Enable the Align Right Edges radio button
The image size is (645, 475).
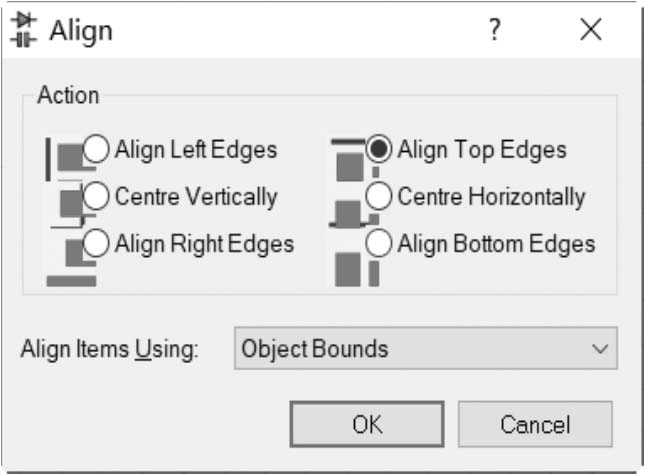pos(97,243)
